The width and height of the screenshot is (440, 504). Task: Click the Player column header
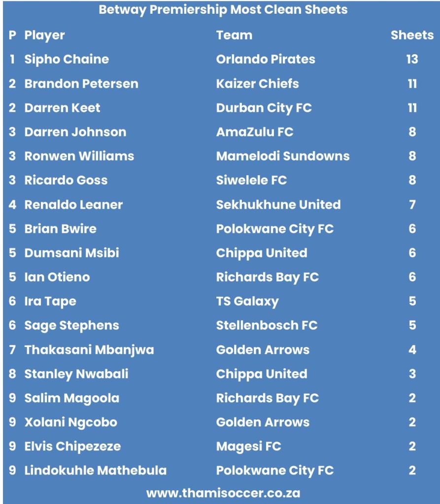(44, 35)
